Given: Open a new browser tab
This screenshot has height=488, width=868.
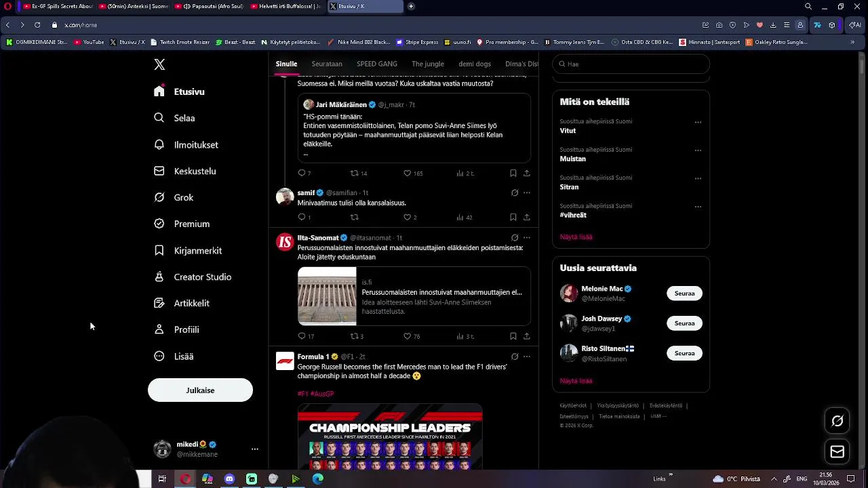Looking at the screenshot, I should 411,6.
